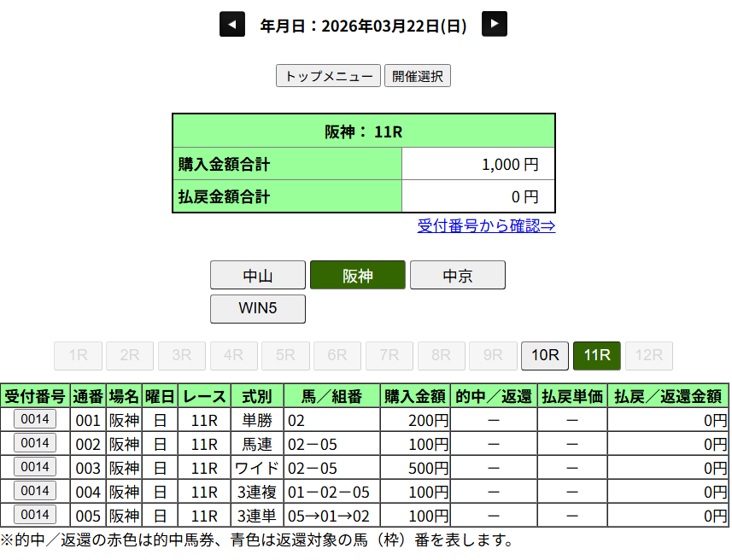This screenshot has height=560, width=732.
Task: Go to previous date with left arrow
Action: point(232,24)
